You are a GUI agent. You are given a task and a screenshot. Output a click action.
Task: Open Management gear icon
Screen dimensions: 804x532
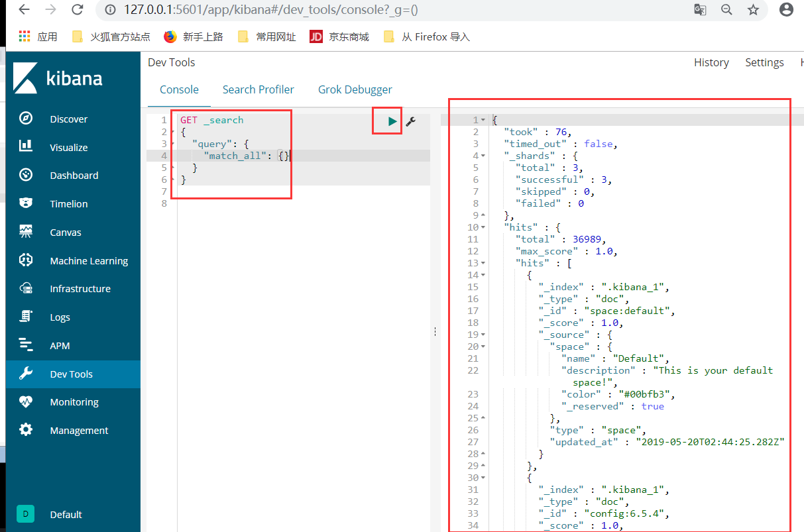coord(26,430)
